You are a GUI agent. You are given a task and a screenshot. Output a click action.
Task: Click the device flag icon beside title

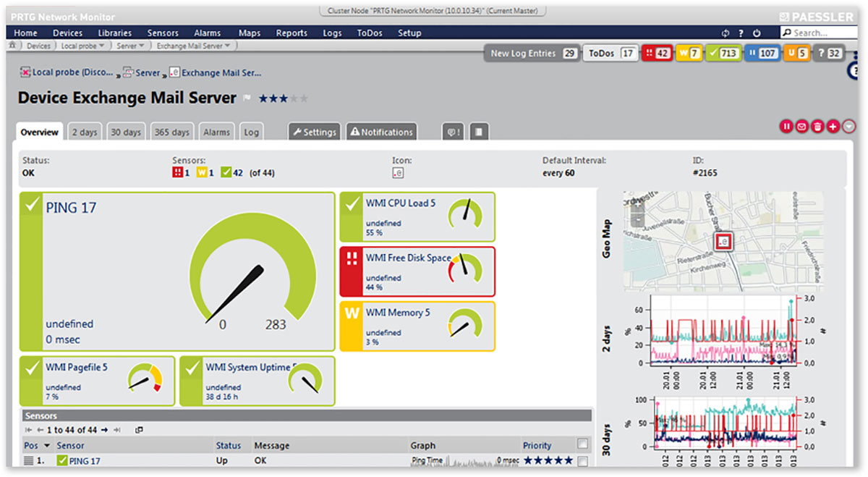[247, 98]
